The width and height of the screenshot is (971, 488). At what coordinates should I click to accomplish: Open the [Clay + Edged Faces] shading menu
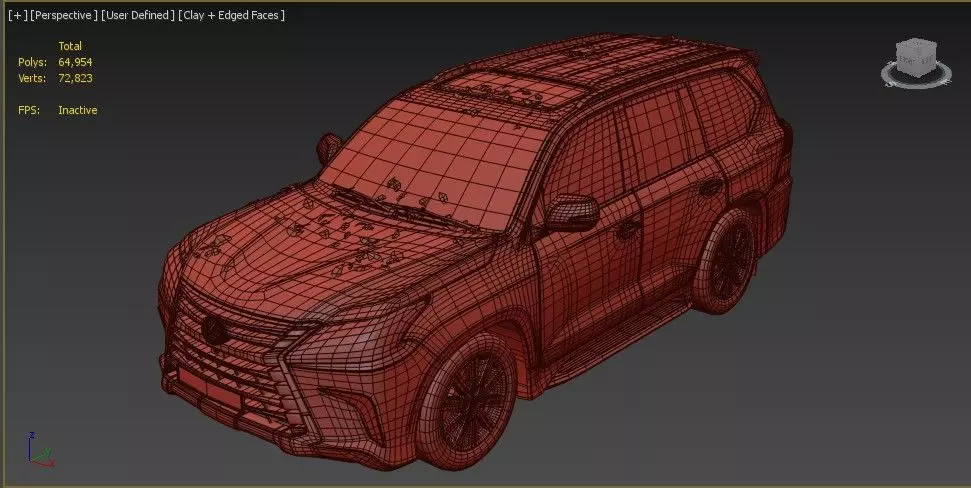(232, 15)
